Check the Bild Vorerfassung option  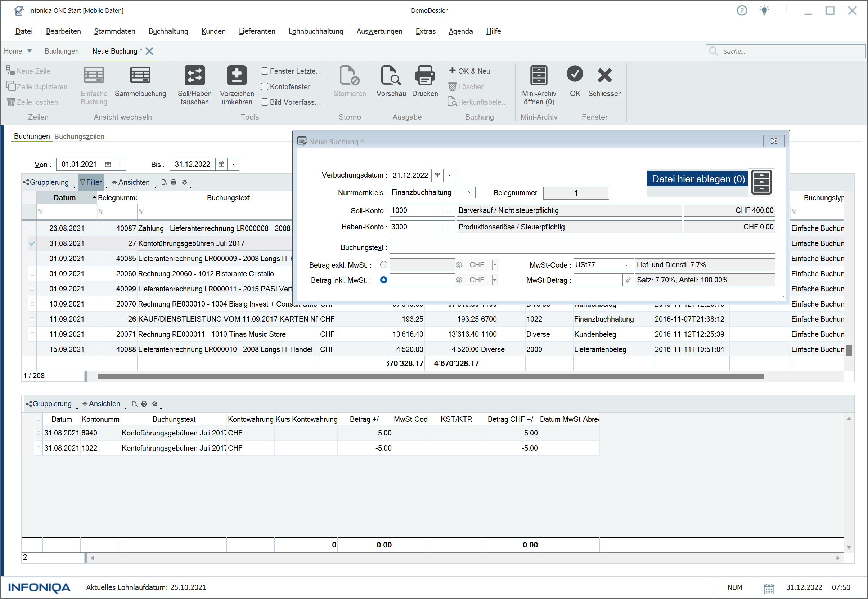tap(265, 102)
